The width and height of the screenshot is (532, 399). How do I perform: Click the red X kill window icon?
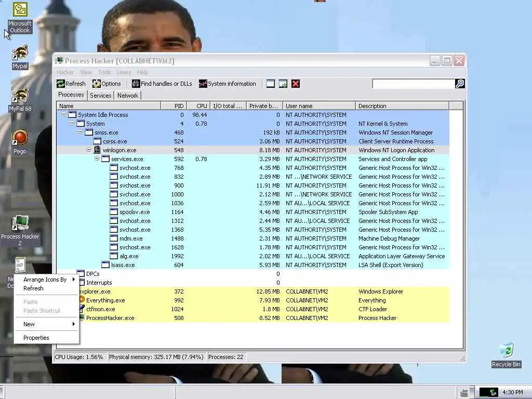[x=296, y=84]
